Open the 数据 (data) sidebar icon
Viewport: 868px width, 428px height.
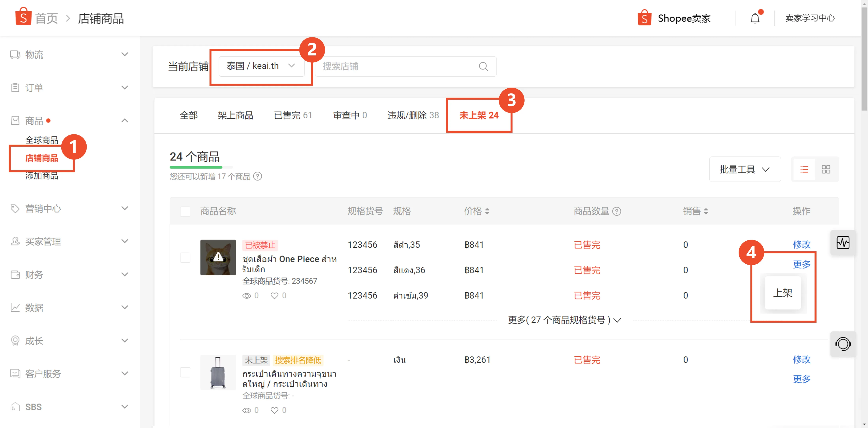15,307
